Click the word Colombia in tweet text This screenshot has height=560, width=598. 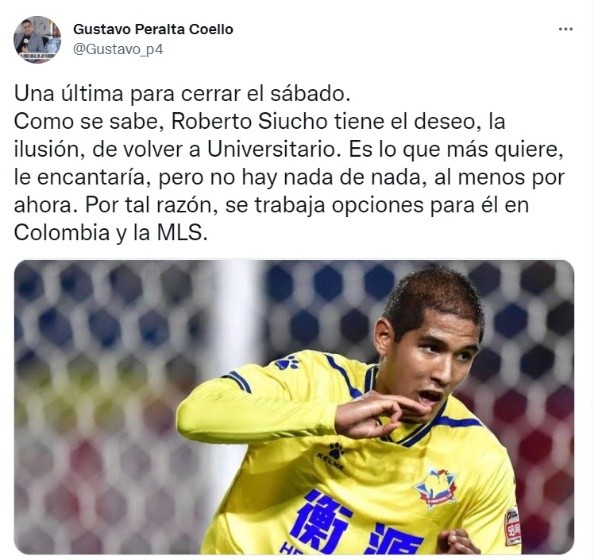tap(62, 233)
